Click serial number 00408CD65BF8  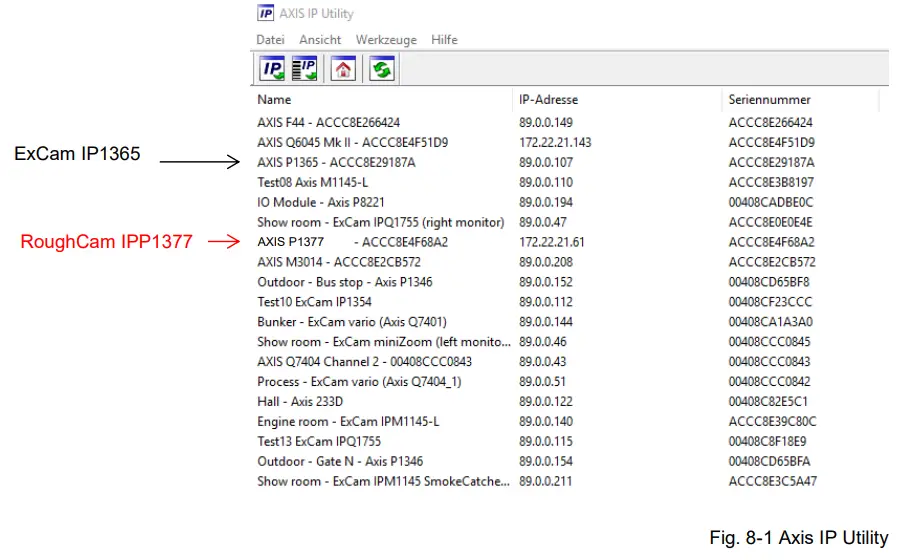(769, 283)
